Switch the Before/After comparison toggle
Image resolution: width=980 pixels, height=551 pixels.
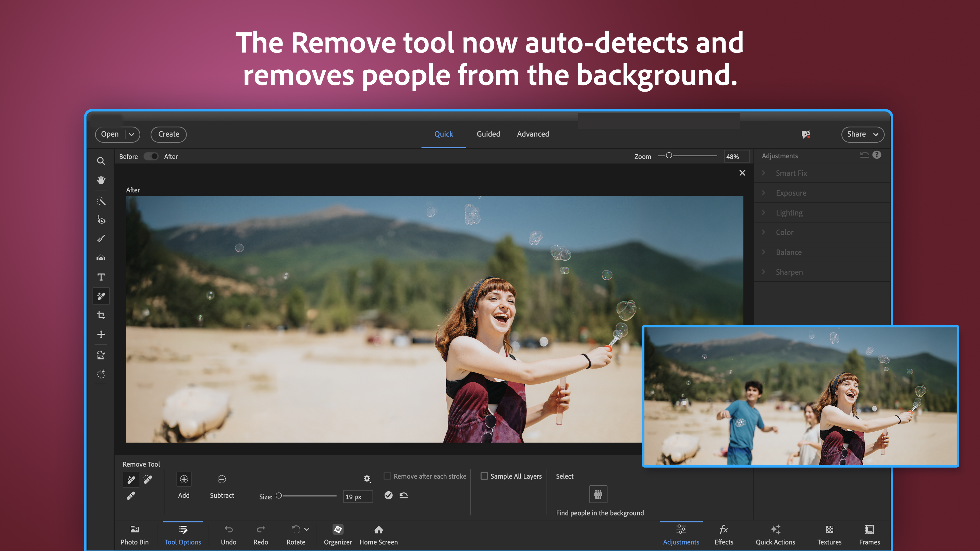coord(151,156)
